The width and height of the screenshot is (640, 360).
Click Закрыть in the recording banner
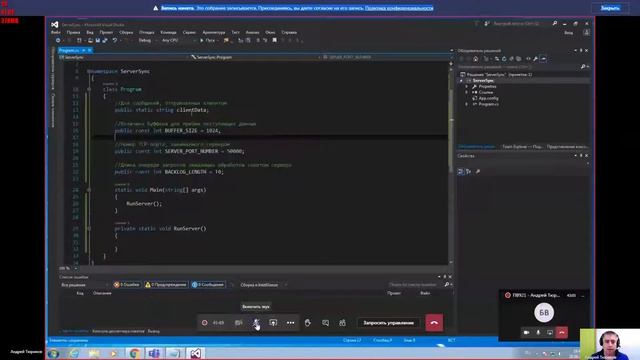click(610, 8)
